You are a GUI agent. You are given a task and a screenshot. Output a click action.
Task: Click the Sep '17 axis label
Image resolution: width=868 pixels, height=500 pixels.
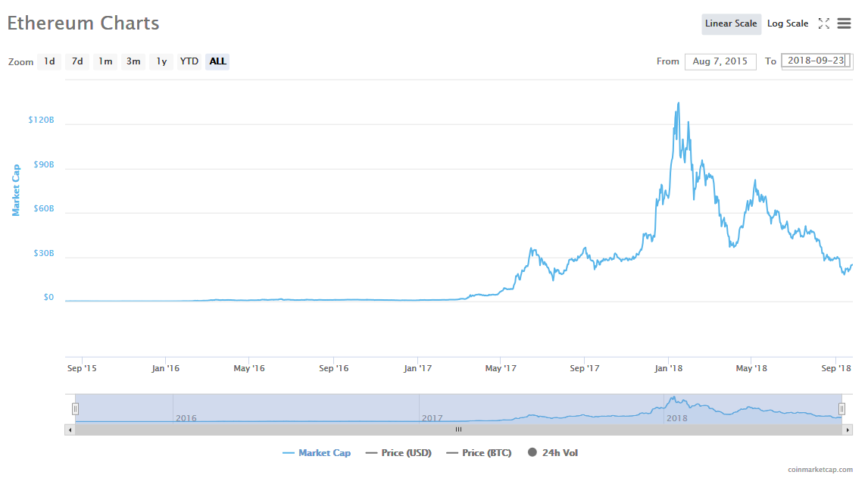pos(585,368)
